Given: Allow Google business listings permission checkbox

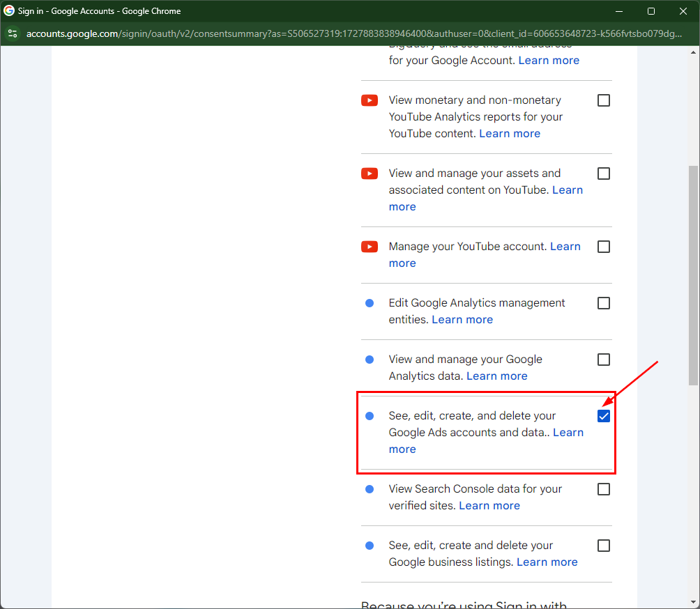Looking at the screenshot, I should coord(604,546).
